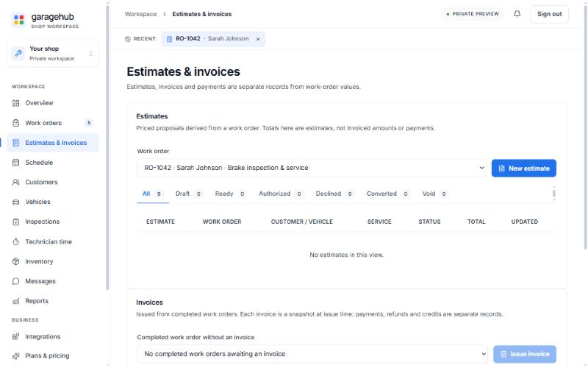This screenshot has height=368, width=588.
Task: Switch to the Converted tab
Action: pyautogui.click(x=388, y=194)
